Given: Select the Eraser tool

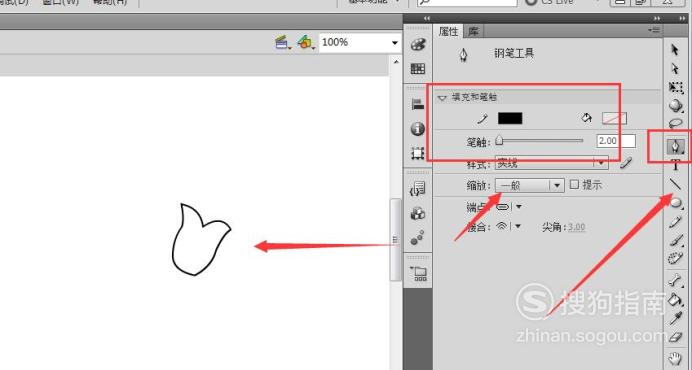Looking at the screenshot, I should pyautogui.click(x=676, y=338).
